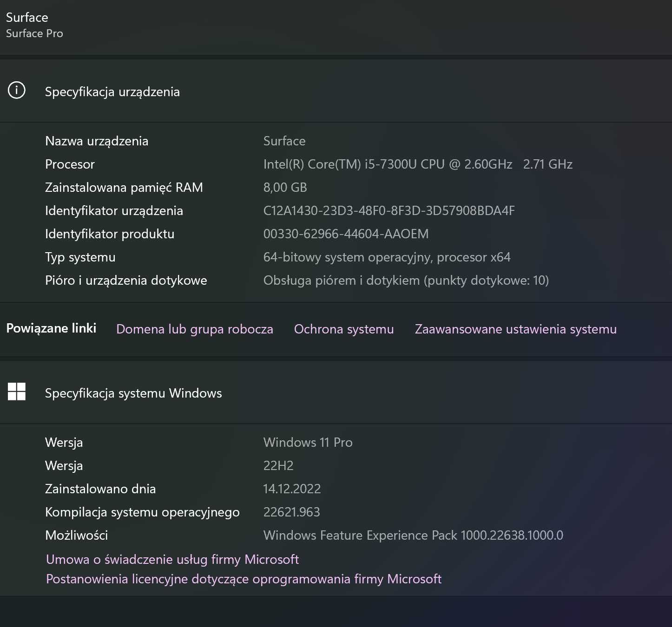Open Zaawansowane ustawienia systemu link

click(516, 329)
